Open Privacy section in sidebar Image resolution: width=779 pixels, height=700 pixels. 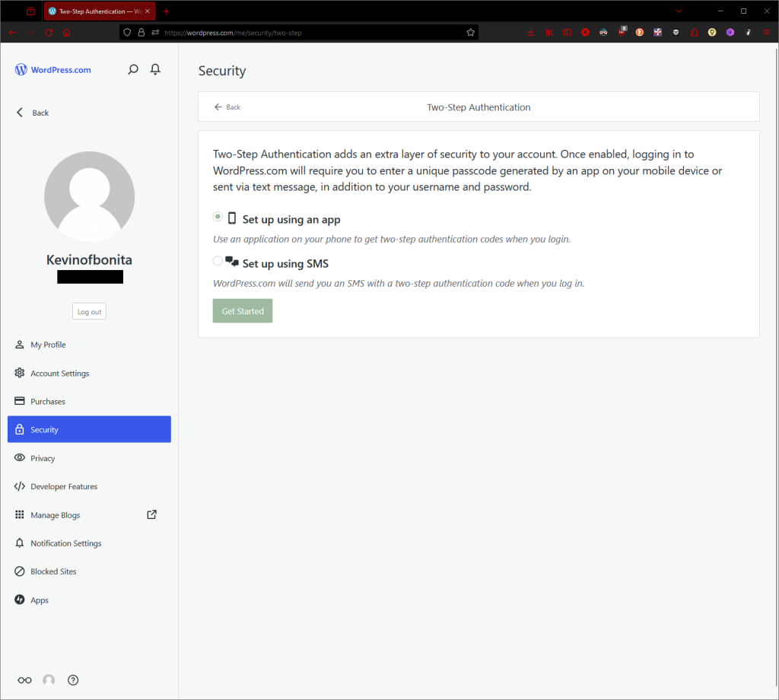[43, 458]
